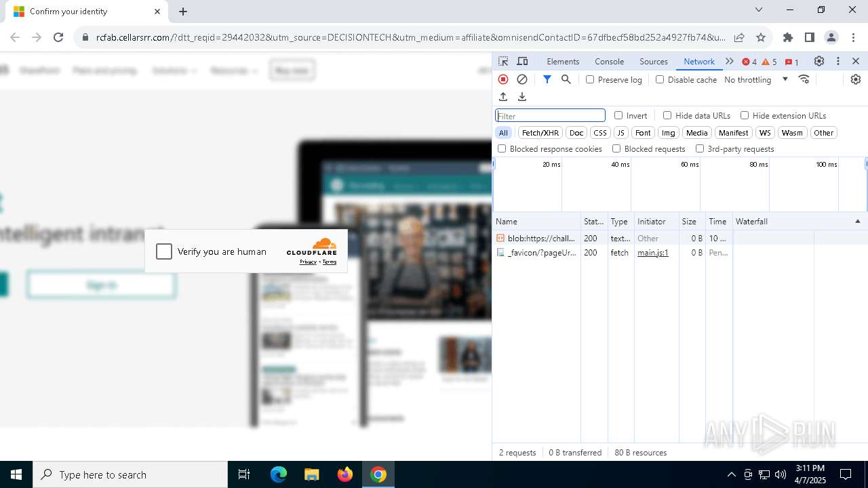Filter requests by Img type
Viewport: 868px width, 488px height.
point(669,133)
